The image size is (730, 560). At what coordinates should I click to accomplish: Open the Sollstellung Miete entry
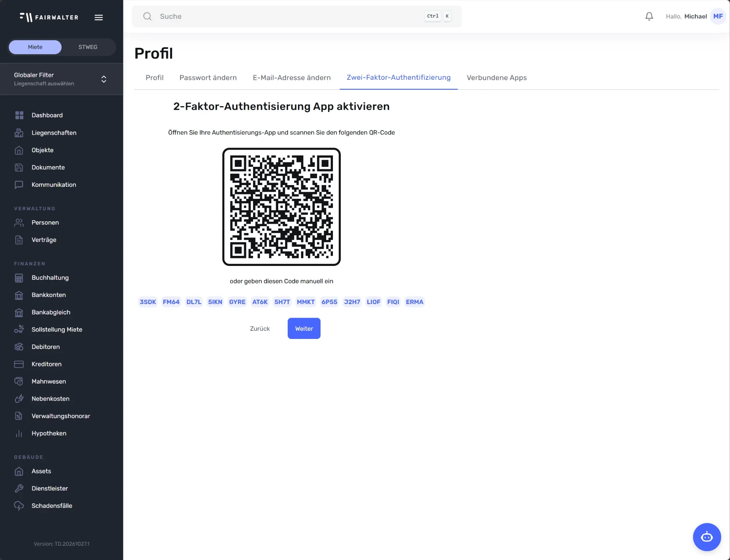57,329
